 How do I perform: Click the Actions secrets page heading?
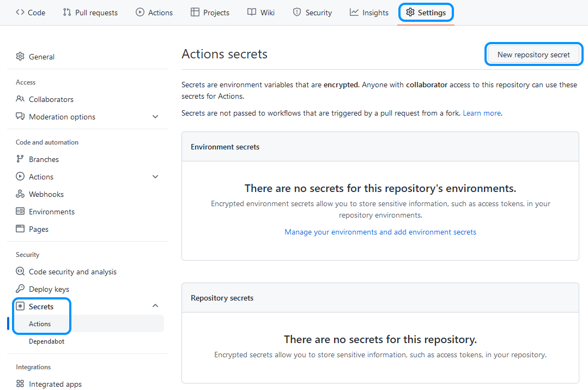point(225,54)
